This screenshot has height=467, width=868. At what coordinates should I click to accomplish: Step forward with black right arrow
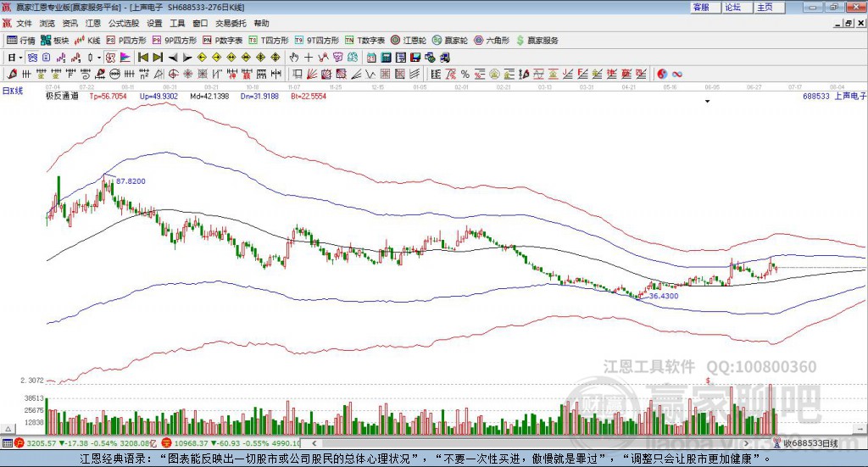point(187,58)
